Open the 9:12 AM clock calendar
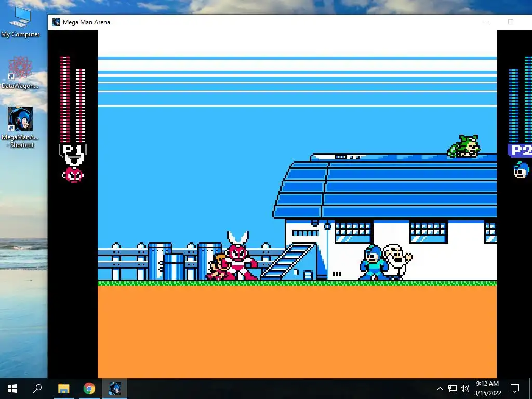Viewport: 532px width, 399px height. click(487, 389)
